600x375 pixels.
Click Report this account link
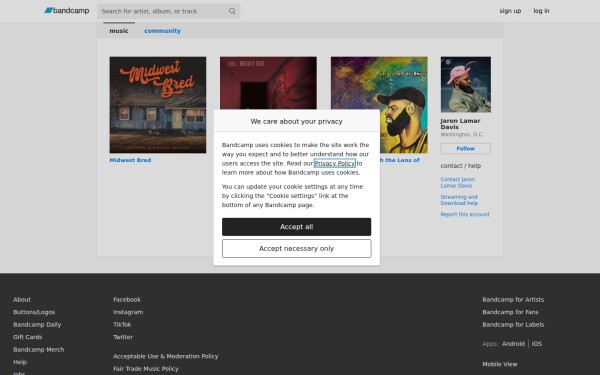[465, 214]
